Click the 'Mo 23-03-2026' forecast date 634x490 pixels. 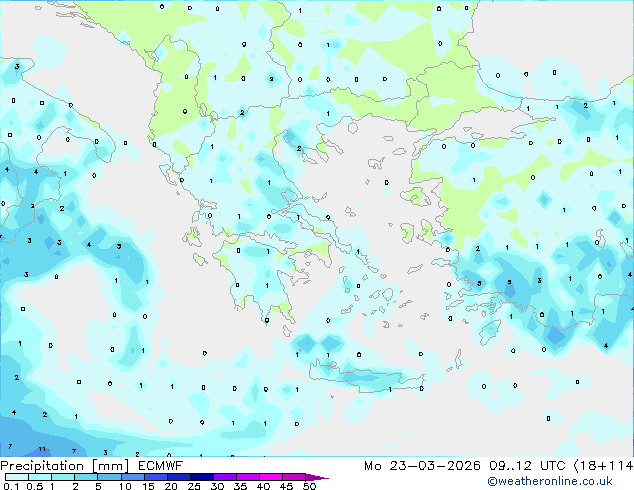[423, 466]
